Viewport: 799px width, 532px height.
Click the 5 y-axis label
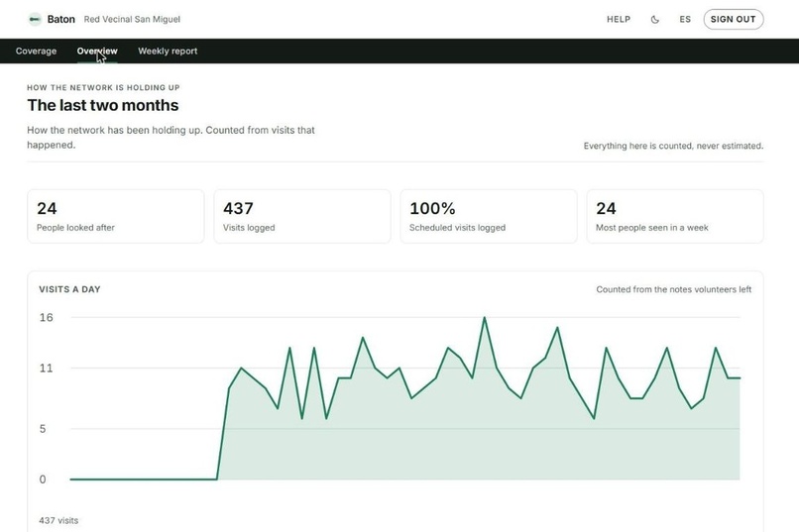click(43, 429)
